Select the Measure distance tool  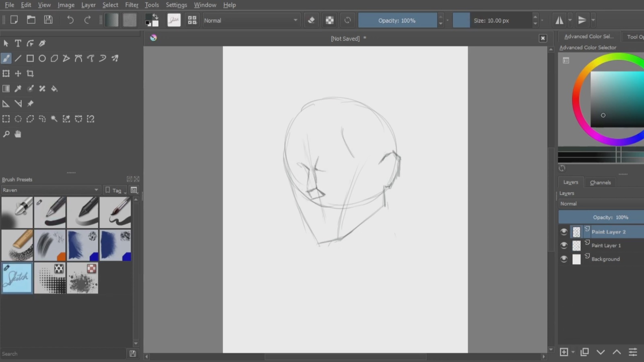tap(18, 104)
